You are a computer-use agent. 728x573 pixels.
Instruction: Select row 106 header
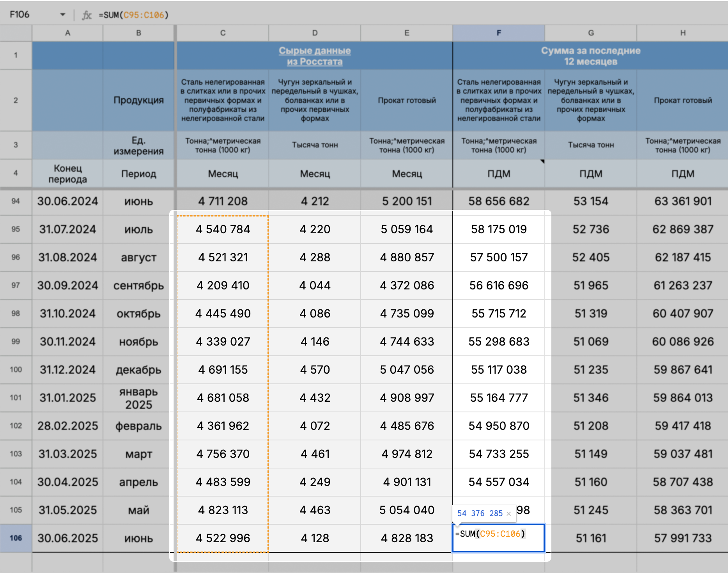click(x=16, y=538)
